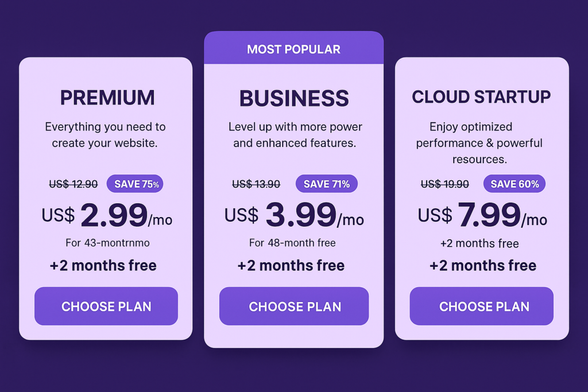Viewport: 588px width, 392px height.
Task: Click the crossed-out US$ 12.90 price
Action: pos(73,184)
